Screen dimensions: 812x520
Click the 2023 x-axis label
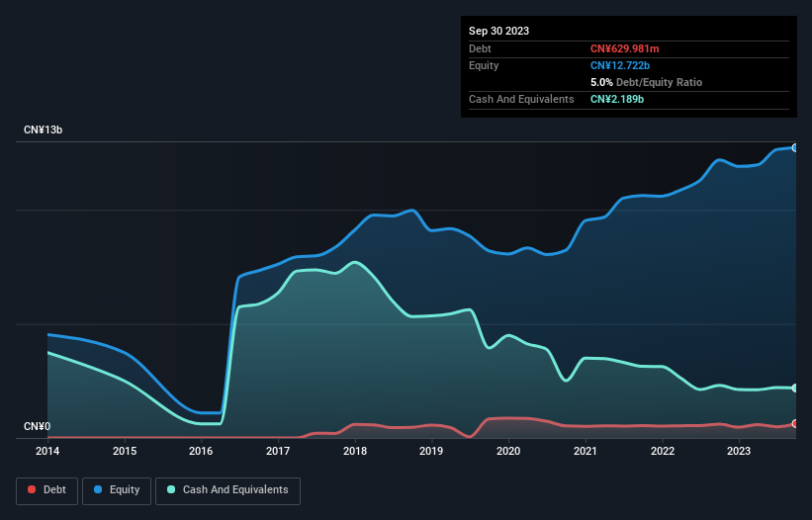pos(739,451)
